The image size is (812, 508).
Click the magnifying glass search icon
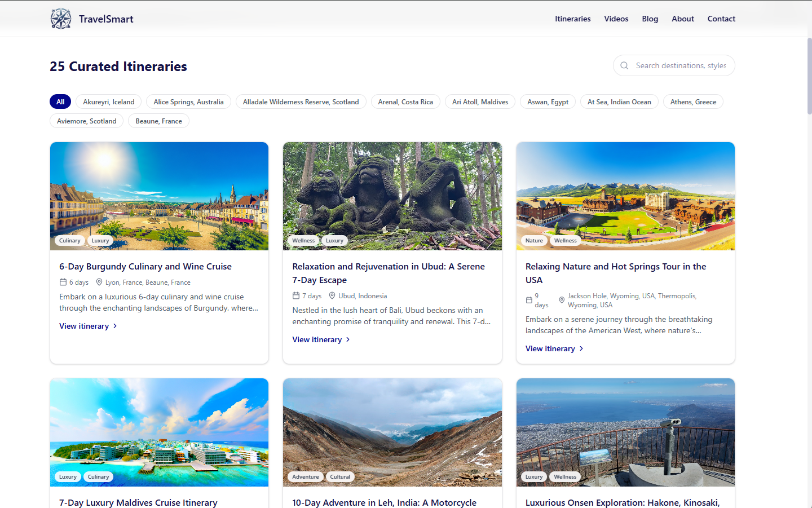tap(624, 65)
